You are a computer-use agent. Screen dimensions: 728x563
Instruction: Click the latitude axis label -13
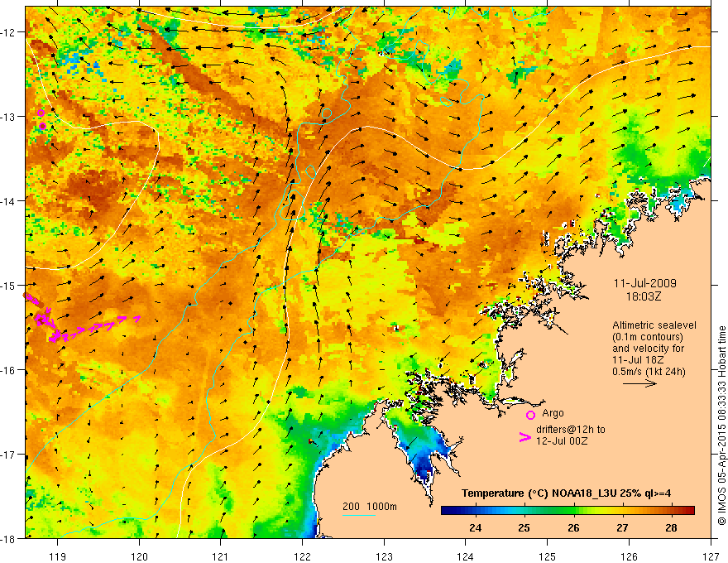(9, 117)
